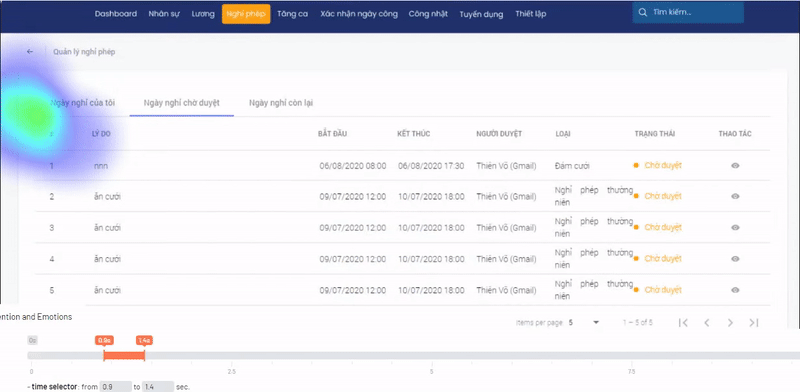Open Tuyển dụng in the navigation bar
This screenshot has width=800, height=392.
pos(481,14)
